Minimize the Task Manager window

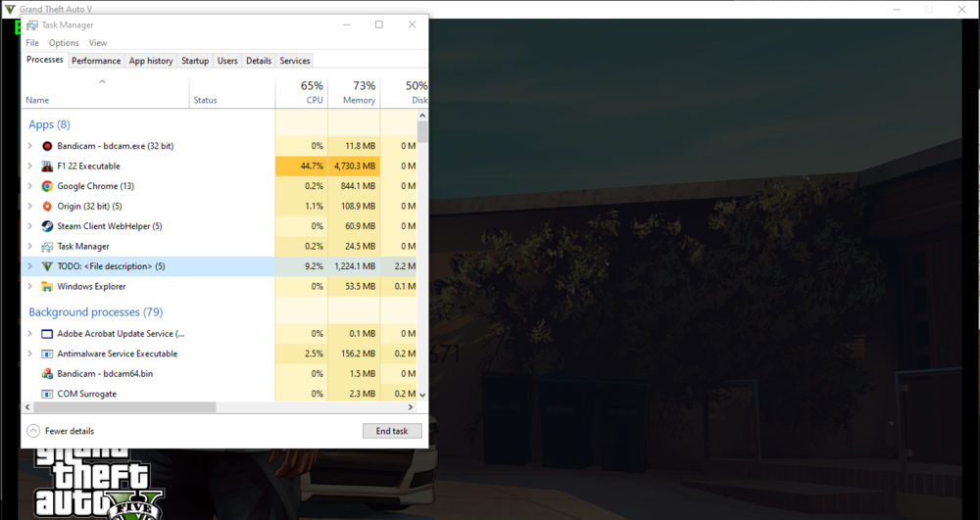347,24
